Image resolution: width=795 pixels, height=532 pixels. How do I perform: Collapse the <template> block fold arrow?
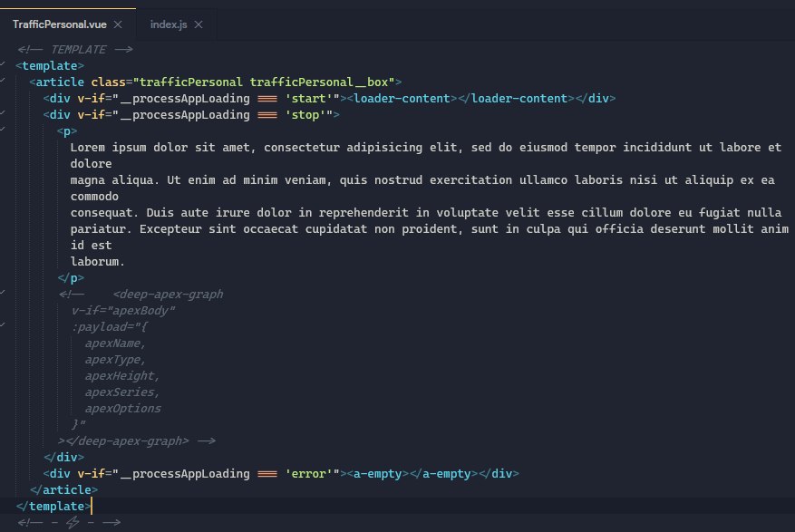3,63
